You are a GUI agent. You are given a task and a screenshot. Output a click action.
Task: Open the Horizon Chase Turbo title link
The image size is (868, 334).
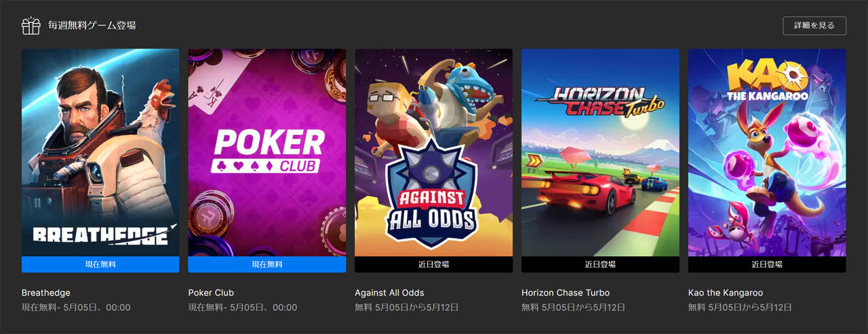566,293
